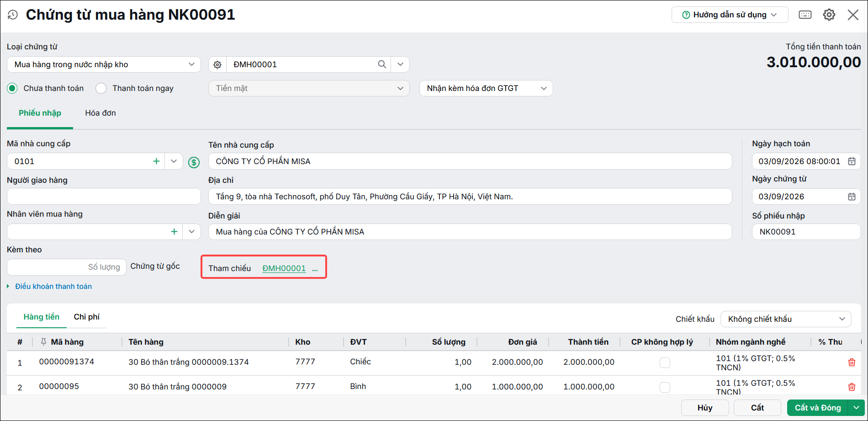The height and width of the screenshot is (421, 868).
Task: Open Nhận kèm hóa đơn GTGT dropdown
Action: coord(486,88)
